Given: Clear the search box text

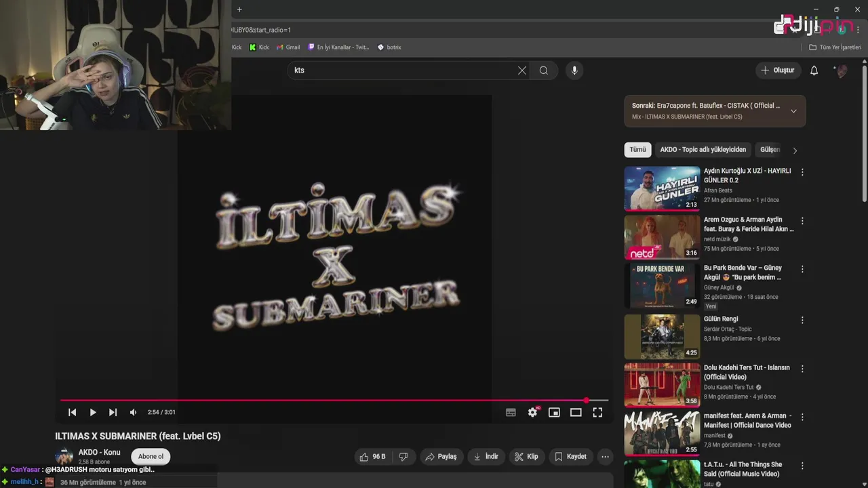Looking at the screenshot, I should click(x=522, y=70).
